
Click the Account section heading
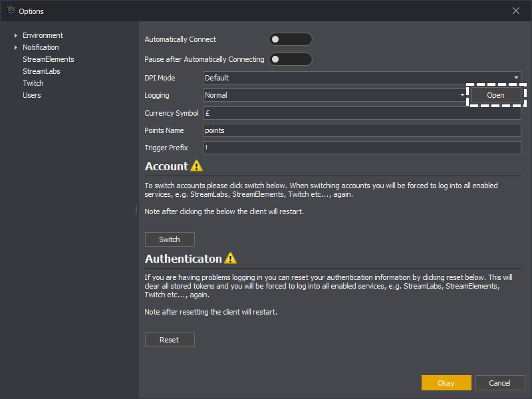tap(167, 166)
